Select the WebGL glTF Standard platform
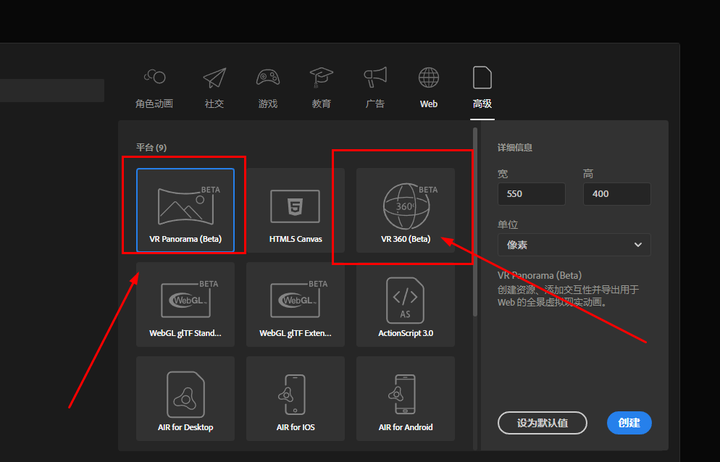 coord(186,304)
